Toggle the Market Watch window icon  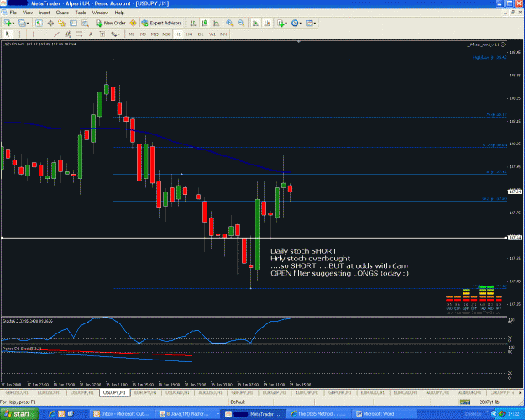[x=39, y=23]
